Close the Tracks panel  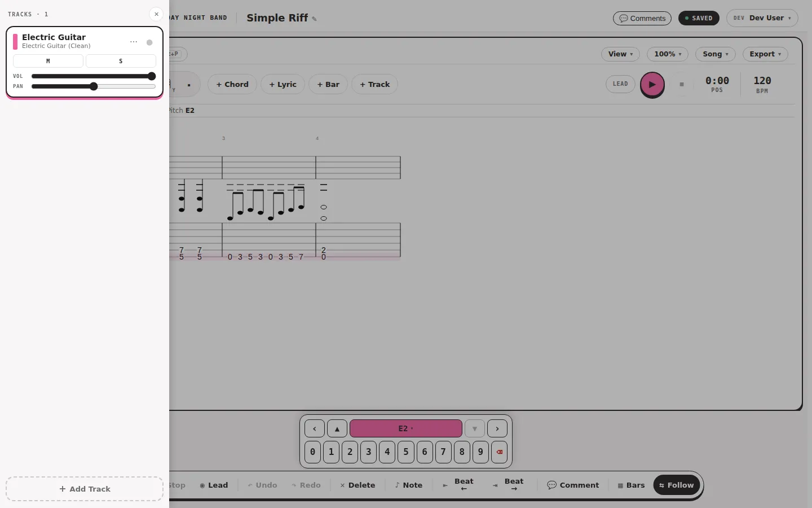(x=156, y=14)
